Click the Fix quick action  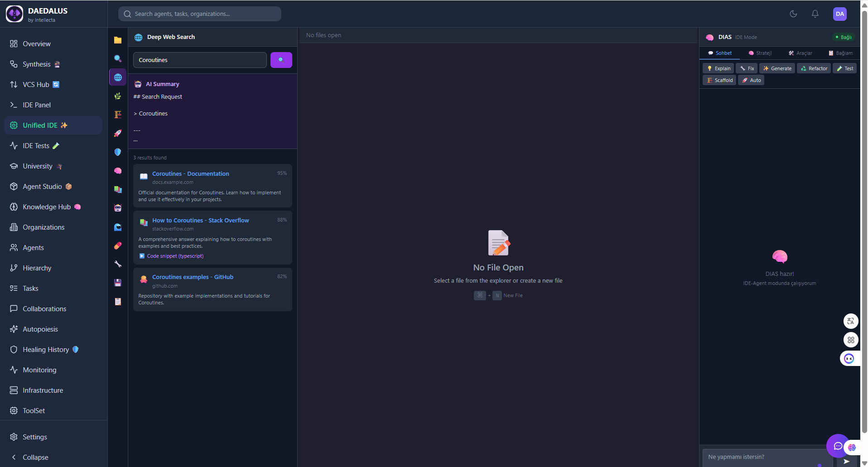click(747, 68)
